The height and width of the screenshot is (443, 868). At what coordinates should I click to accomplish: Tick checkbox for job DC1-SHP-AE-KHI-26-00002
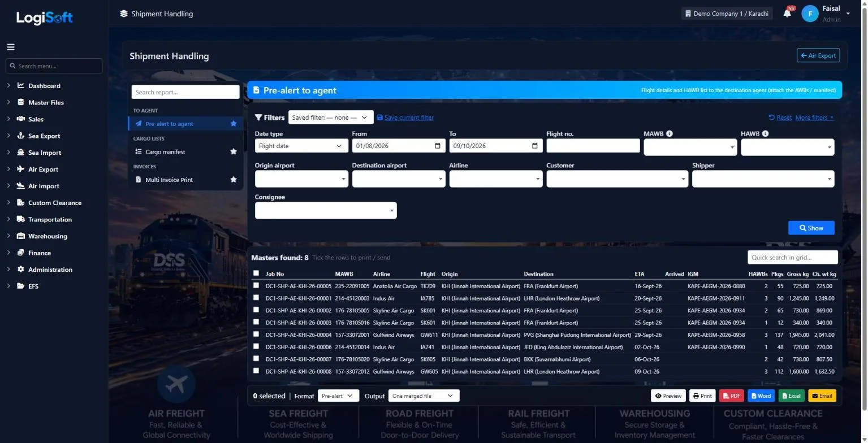(256, 310)
